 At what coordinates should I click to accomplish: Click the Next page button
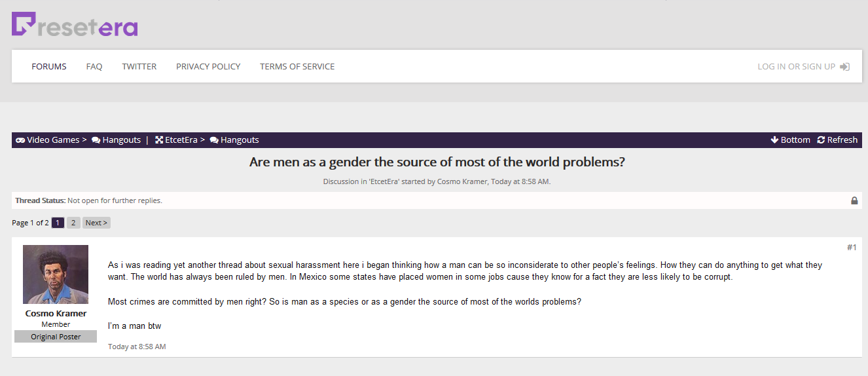pyautogui.click(x=96, y=223)
